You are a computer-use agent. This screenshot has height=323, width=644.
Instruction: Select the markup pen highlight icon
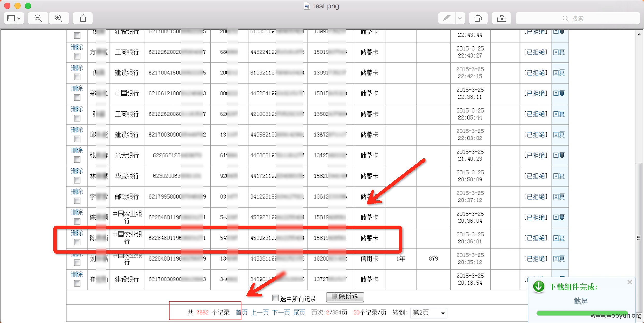click(x=447, y=18)
